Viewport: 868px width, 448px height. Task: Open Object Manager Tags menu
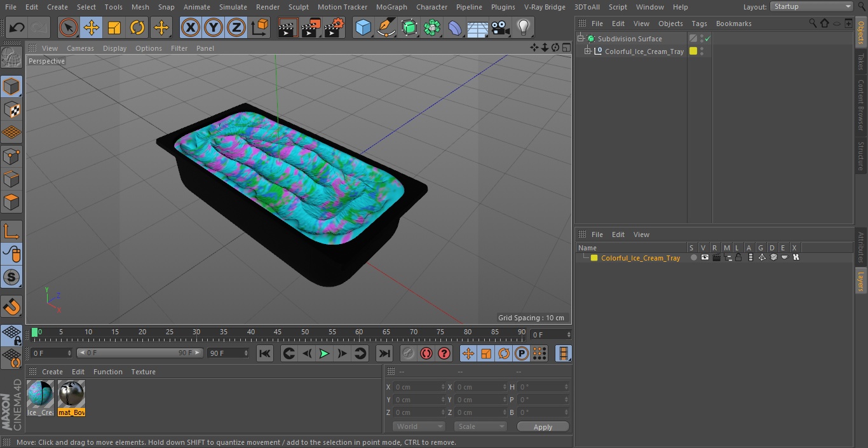[x=699, y=24]
